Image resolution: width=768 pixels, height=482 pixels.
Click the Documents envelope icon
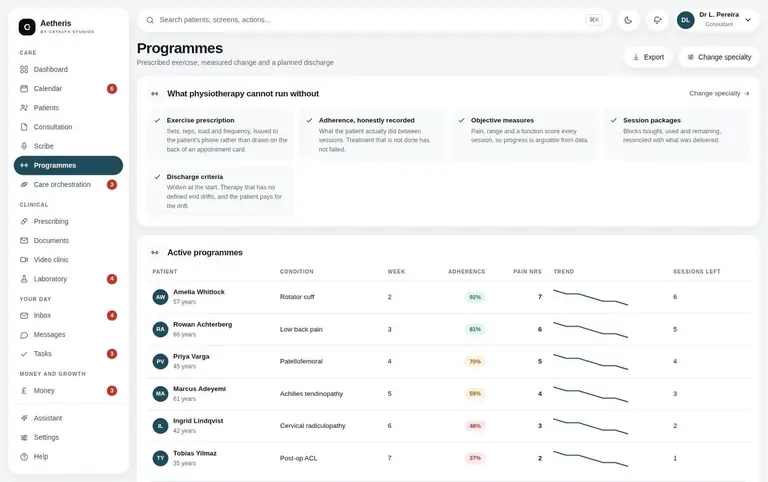(x=24, y=241)
